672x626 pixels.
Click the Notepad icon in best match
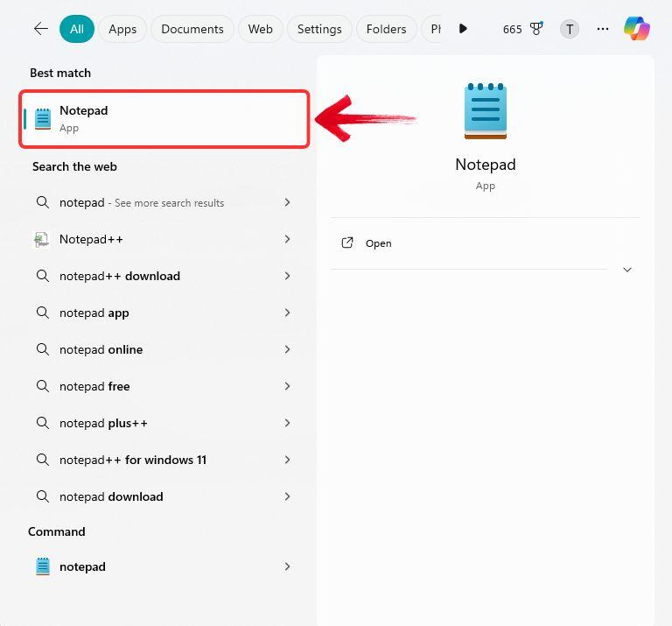point(43,119)
